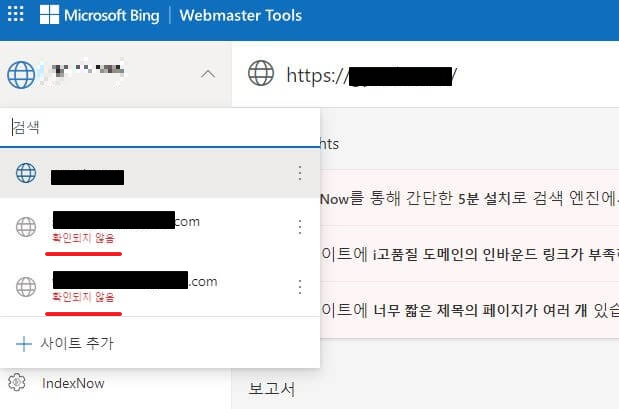Open IndexNow in the sidebar
This screenshot has width=619, height=409.
click(x=73, y=383)
